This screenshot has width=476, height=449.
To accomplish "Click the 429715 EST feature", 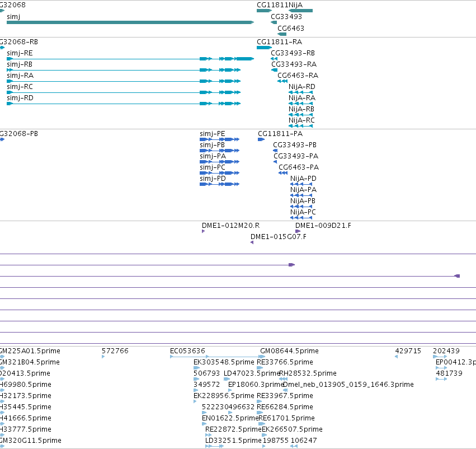I will 396,357.
